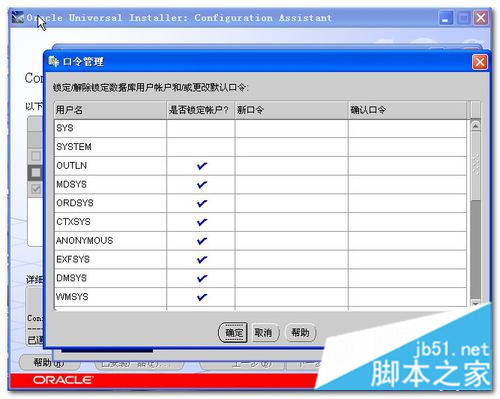
Task: Uncheck lock account for OUTLN
Action: click(x=202, y=166)
